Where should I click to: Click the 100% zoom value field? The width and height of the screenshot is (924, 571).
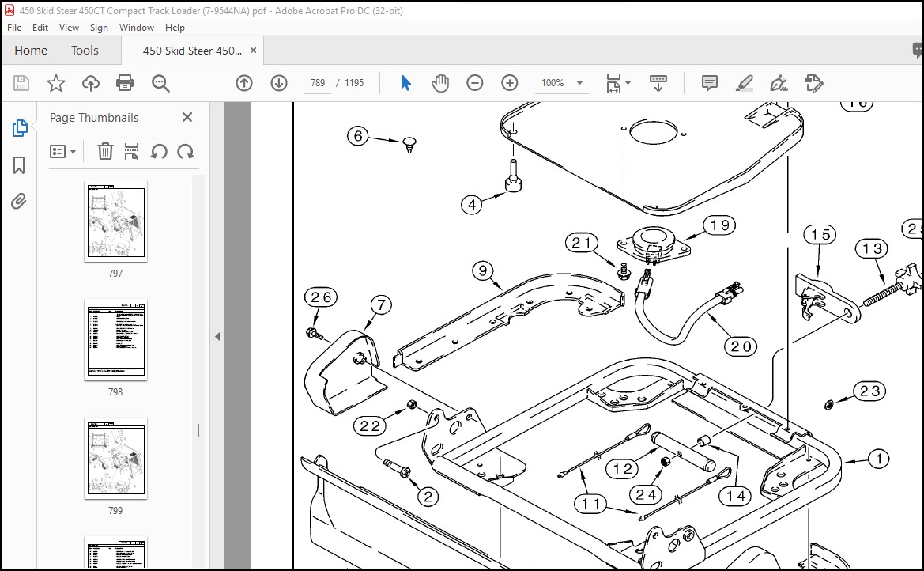[553, 83]
